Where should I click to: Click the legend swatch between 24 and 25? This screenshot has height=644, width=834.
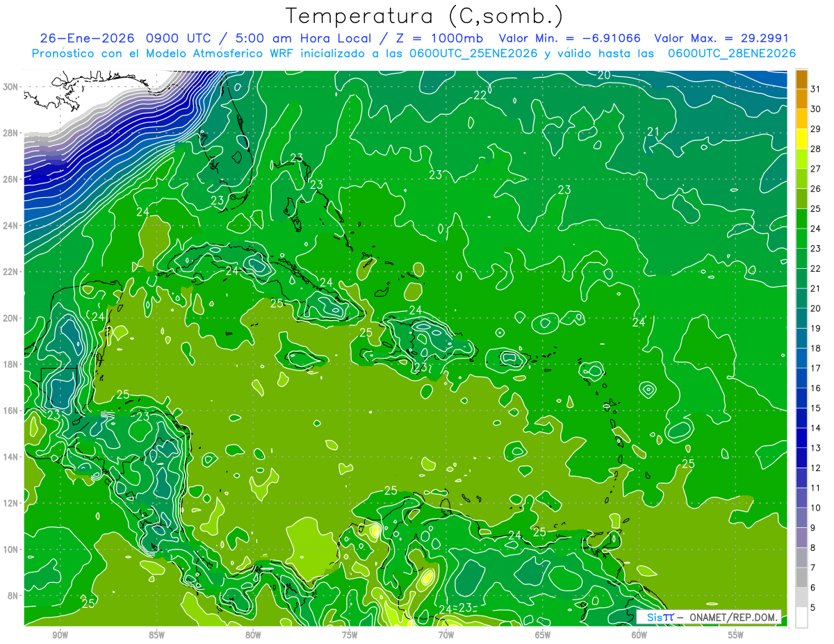[801, 219]
